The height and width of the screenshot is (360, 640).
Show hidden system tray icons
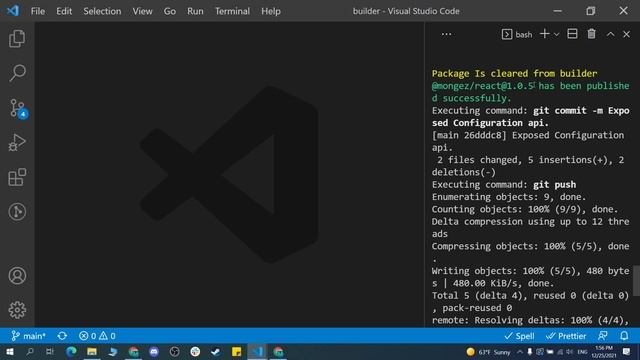click(520, 352)
